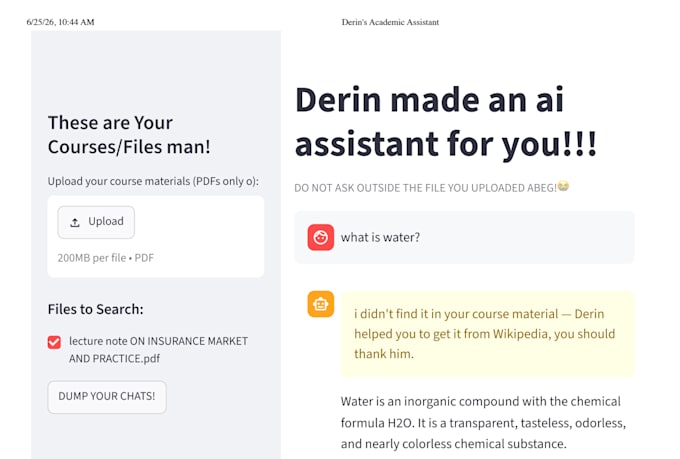Screen dimensions: 680x459
Task: Click 'Upload your course materials (PDFs only o):' label
Action: pos(153,181)
